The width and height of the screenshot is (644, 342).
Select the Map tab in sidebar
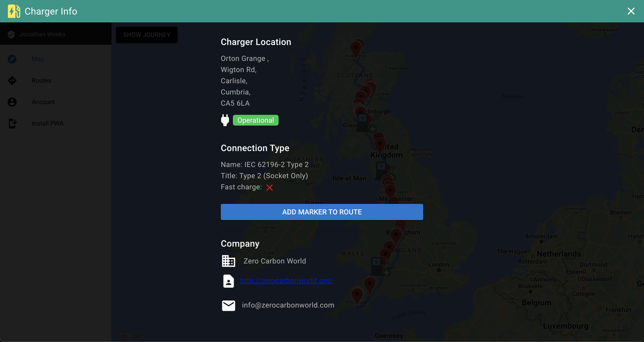coord(38,59)
